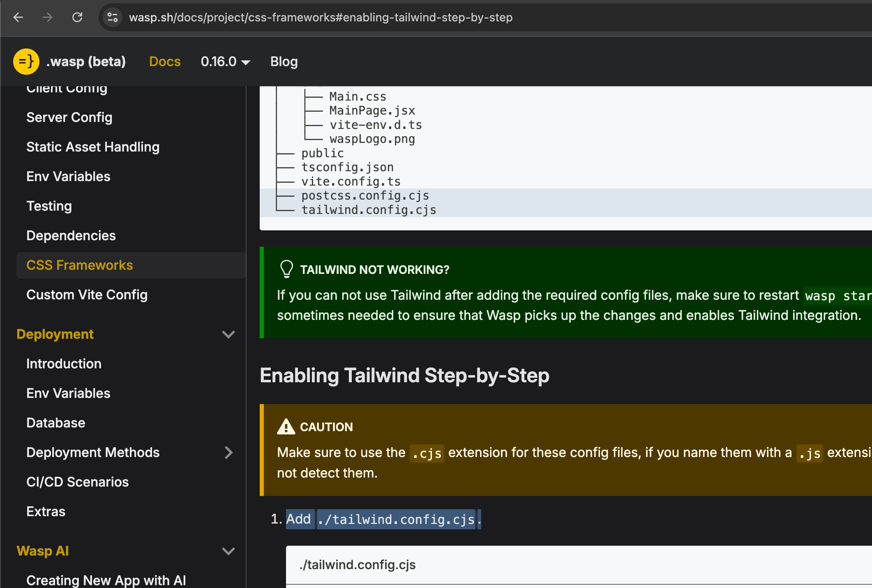Open the Docs navbar item
The width and height of the screenshot is (872, 588).
(165, 62)
